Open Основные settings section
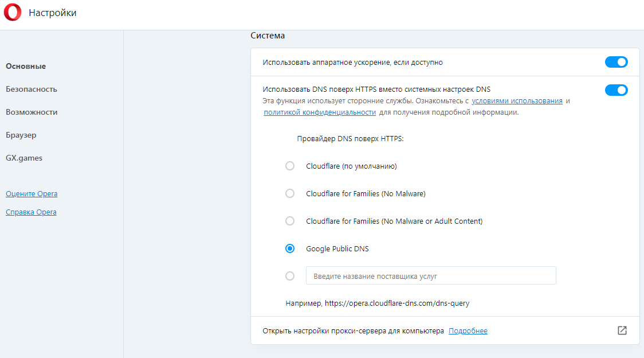644x358 pixels. pyautogui.click(x=26, y=66)
